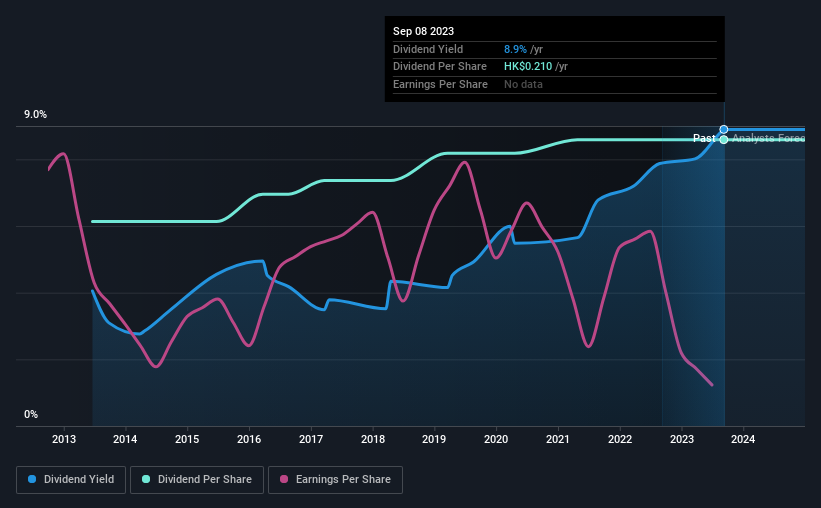821x508 pixels.
Task: Click the Analysts Forecasts label
Action: (x=768, y=138)
